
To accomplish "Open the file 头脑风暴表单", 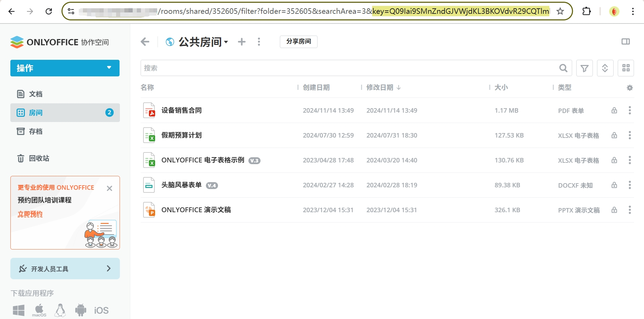I will [x=181, y=185].
